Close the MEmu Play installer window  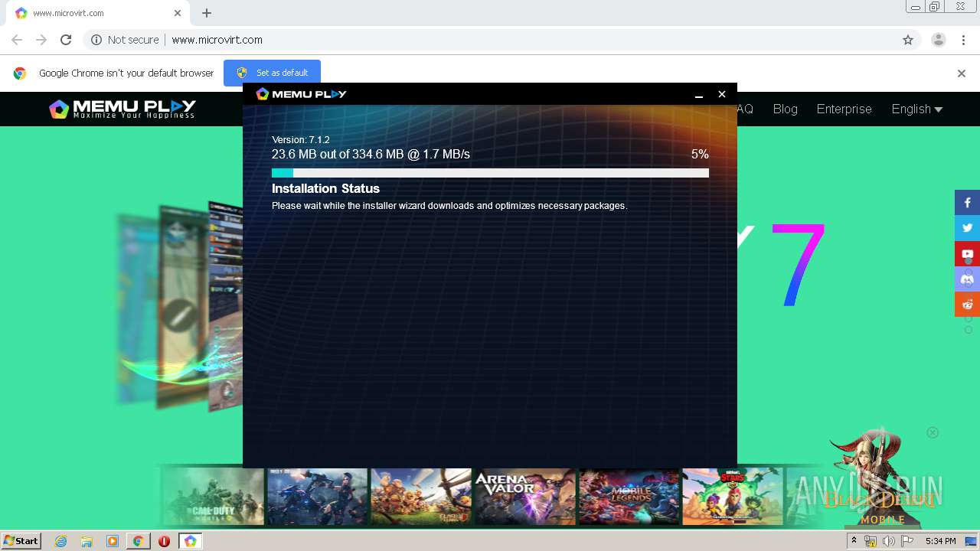pyautogui.click(x=721, y=94)
